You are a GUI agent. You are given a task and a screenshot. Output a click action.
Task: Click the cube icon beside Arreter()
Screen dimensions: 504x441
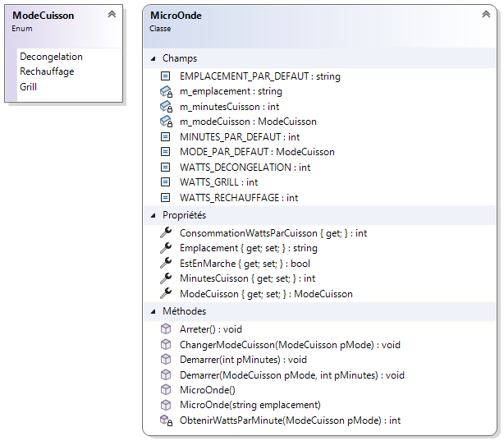coord(165,329)
